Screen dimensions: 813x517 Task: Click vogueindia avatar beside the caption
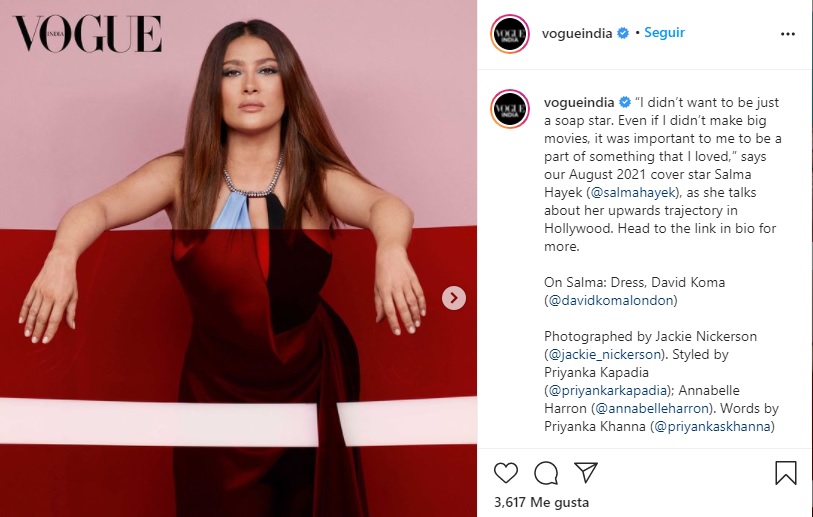click(x=510, y=109)
